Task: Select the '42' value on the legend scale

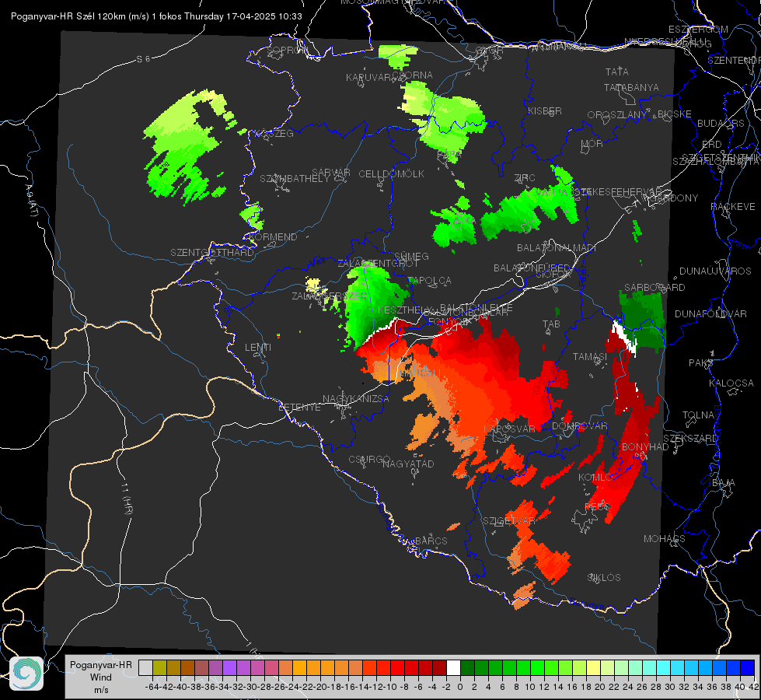Action: click(x=754, y=687)
